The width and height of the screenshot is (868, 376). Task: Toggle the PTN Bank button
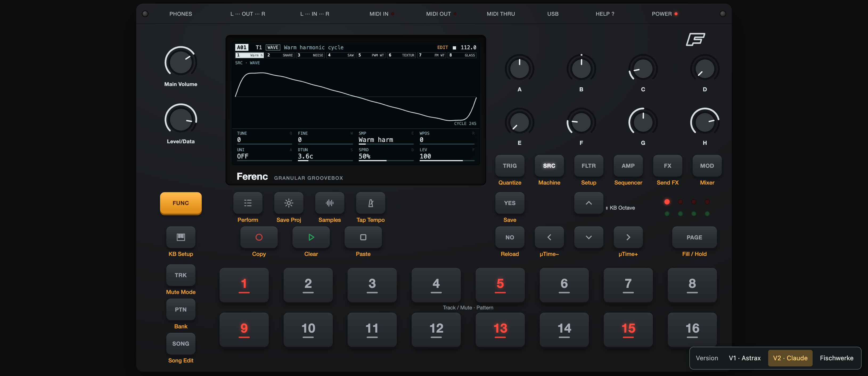181,309
